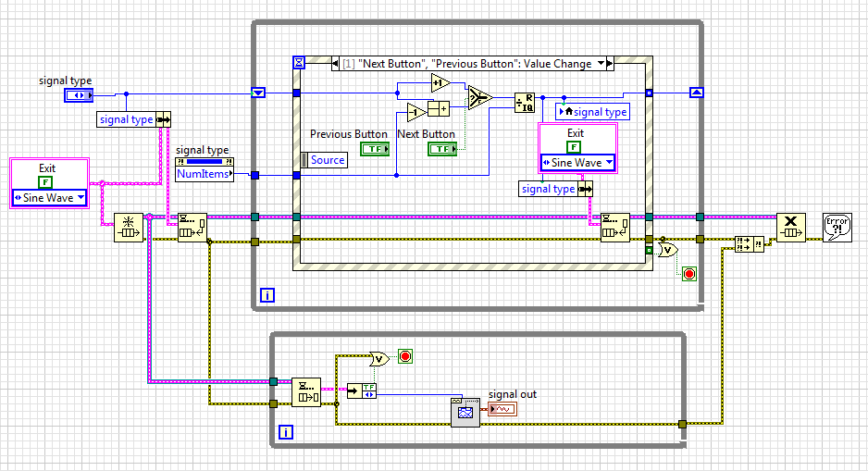Image resolution: width=868 pixels, height=471 pixels.
Task: Click the upper loop iteration terminal
Action: click(x=267, y=295)
